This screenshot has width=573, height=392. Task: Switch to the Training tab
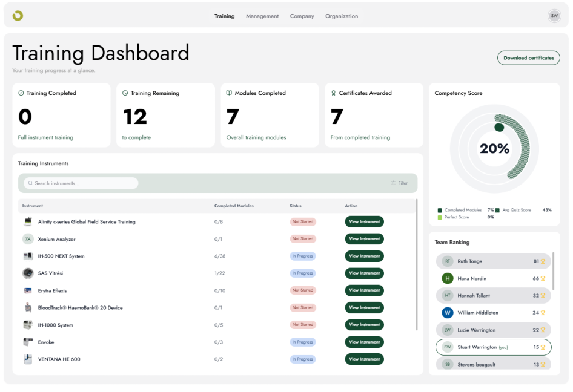point(224,16)
